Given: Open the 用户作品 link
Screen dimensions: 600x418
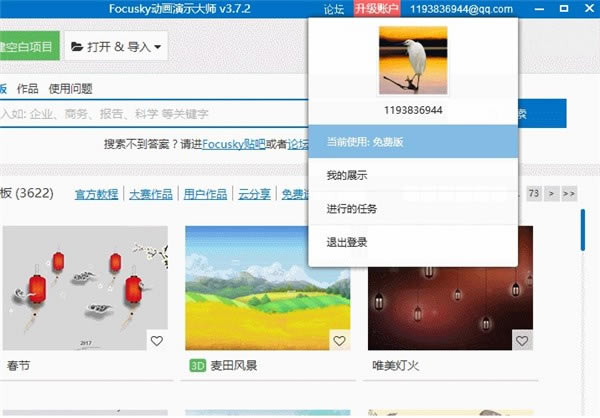Looking at the screenshot, I should click(x=205, y=194).
